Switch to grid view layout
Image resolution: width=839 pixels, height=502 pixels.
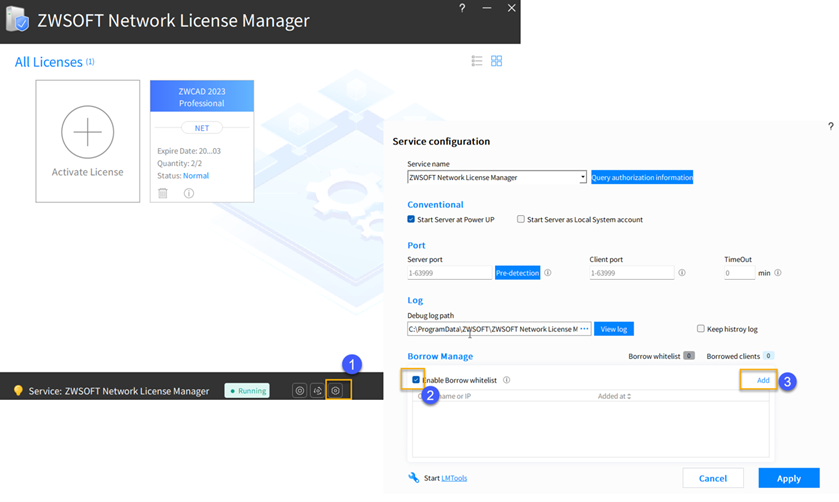[x=496, y=61]
